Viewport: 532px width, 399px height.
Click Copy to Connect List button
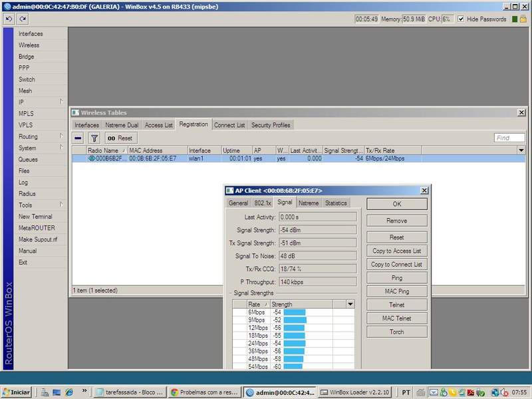tap(396, 264)
